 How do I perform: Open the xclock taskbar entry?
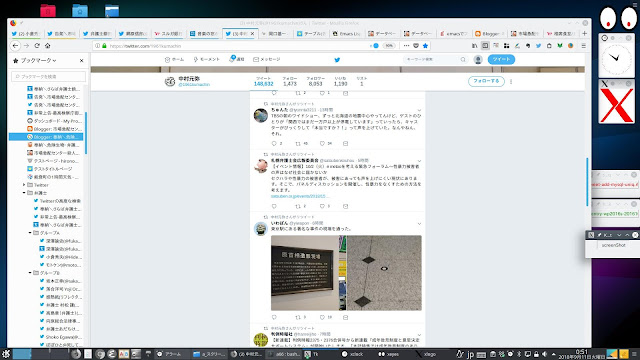352,354
